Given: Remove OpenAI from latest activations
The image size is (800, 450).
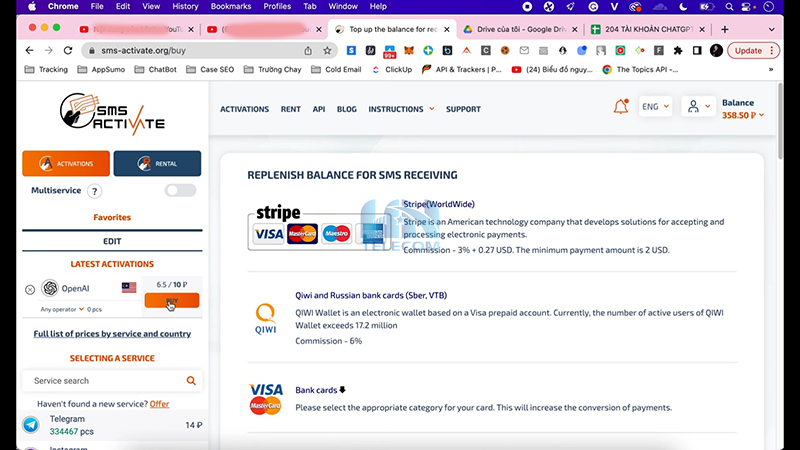Looking at the screenshot, I should 30,289.
